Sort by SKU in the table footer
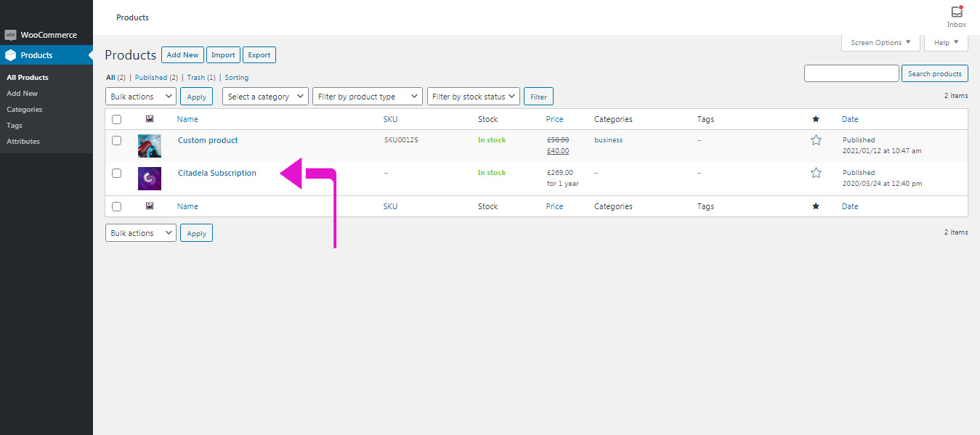 click(x=391, y=206)
